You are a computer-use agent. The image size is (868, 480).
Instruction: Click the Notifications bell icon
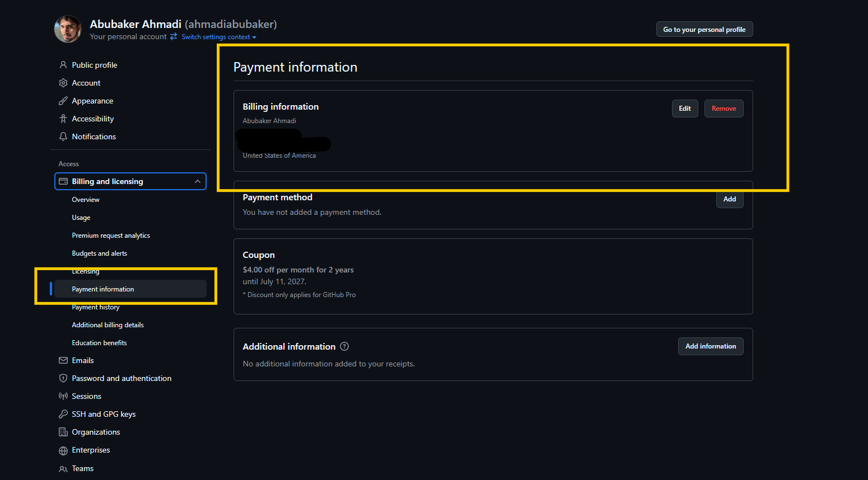tap(63, 137)
